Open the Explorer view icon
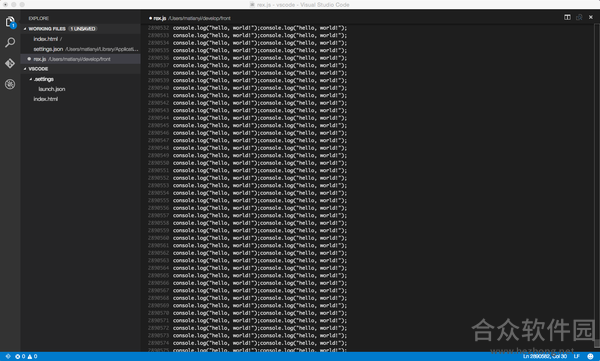600x361 pixels. [x=10, y=22]
